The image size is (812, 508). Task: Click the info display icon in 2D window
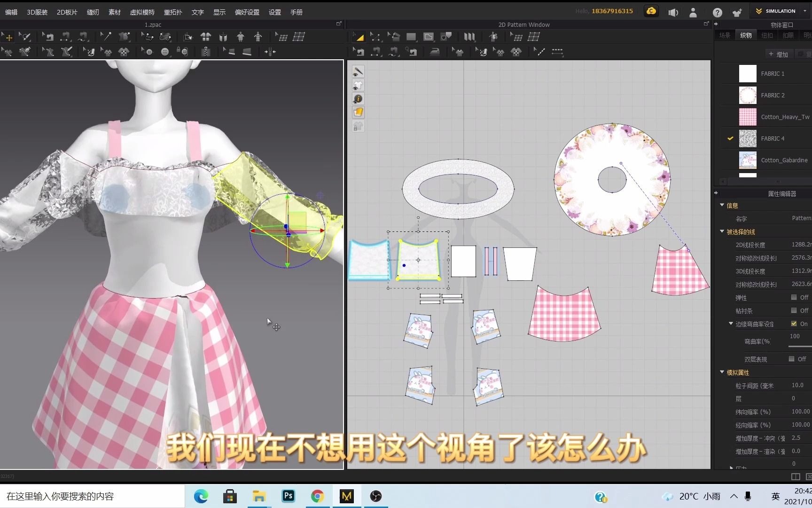[358, 99]
